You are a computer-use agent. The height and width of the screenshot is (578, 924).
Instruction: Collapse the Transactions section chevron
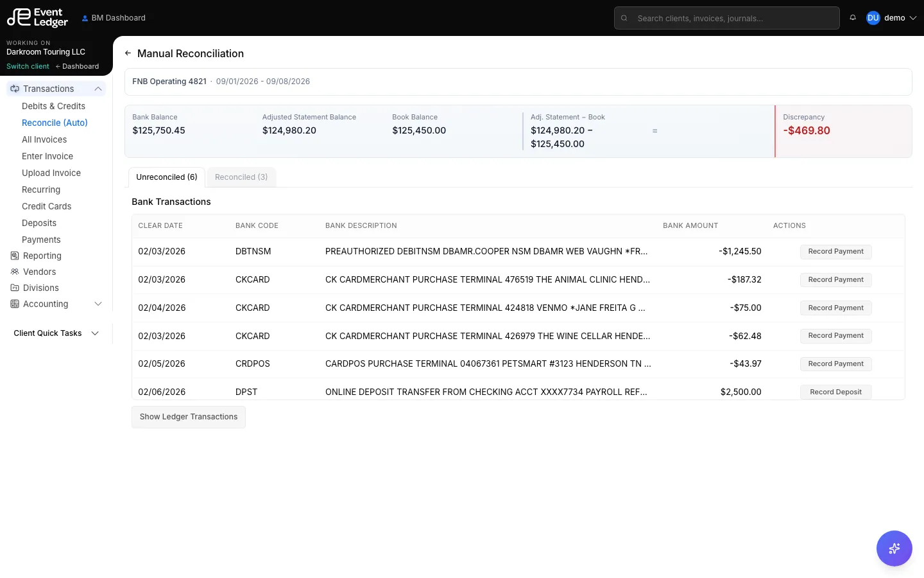(98, 89)
